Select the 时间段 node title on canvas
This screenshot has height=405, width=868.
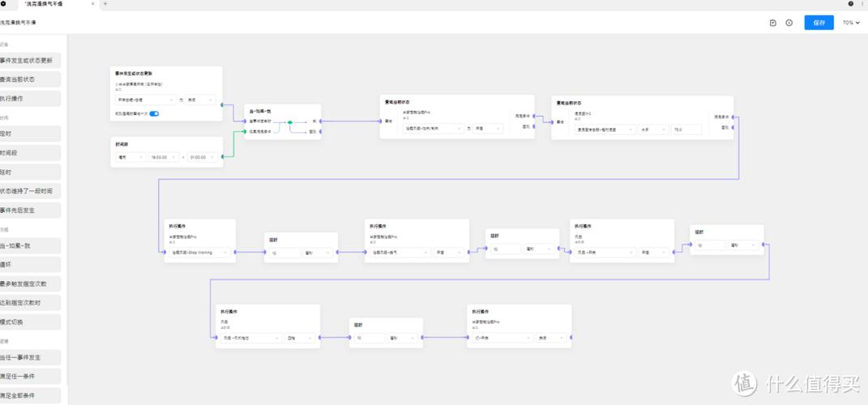(x=122, y=143)
